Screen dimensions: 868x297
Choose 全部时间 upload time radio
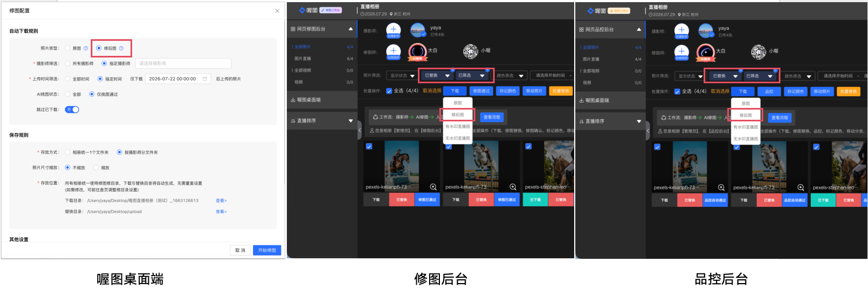[68, 79]
